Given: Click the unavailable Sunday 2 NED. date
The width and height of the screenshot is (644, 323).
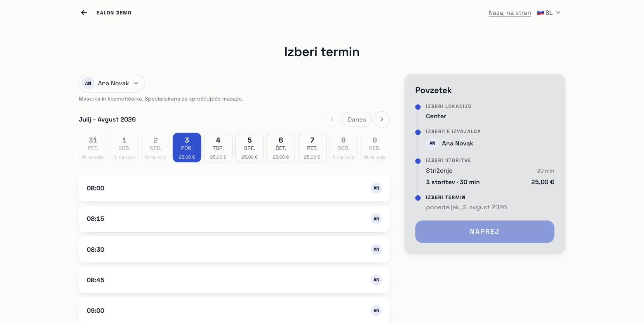Looking at the screenshot, I should [x=155, y=147].
